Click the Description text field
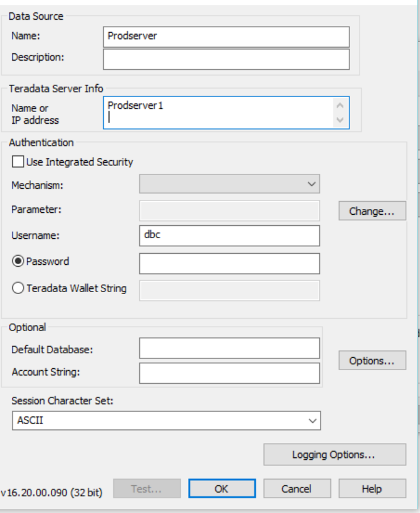The height and width of the screenshot is (513, 420). 226,59
